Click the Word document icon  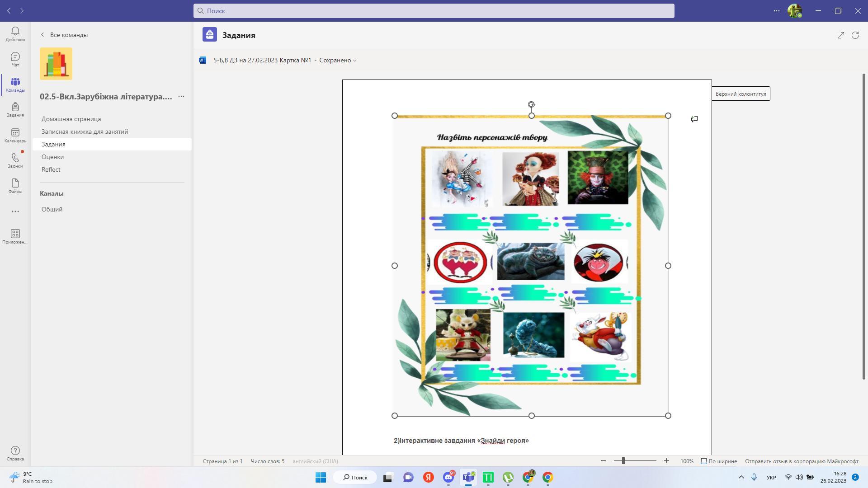tap(203, 60)
